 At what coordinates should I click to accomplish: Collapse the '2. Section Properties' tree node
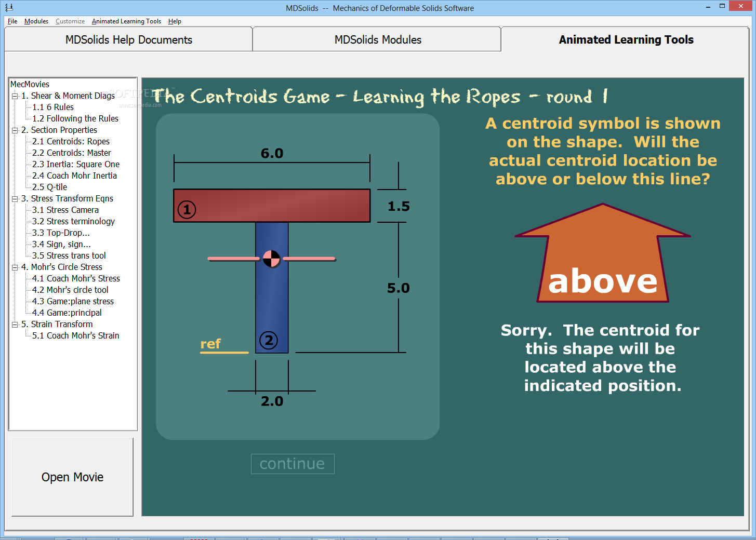pyautogui.click(x=15, y=130)
